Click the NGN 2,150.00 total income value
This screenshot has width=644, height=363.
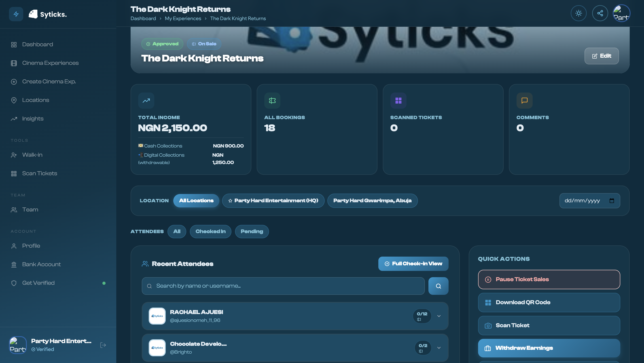pos(172,128)
